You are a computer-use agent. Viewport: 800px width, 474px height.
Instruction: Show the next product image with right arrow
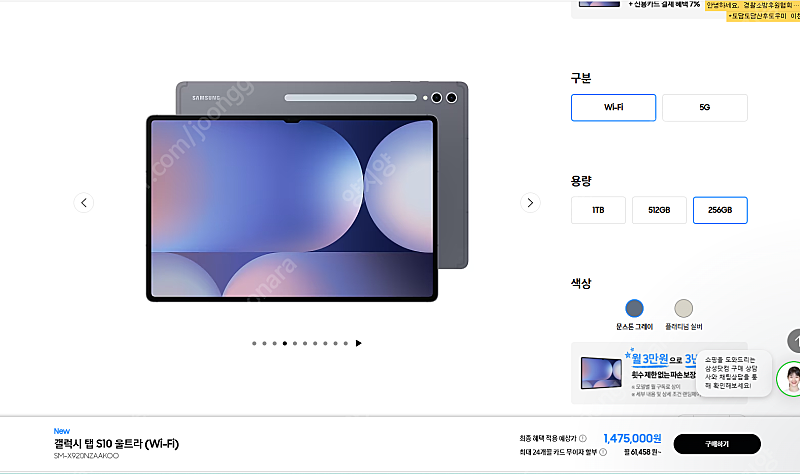tap(530, 203)
